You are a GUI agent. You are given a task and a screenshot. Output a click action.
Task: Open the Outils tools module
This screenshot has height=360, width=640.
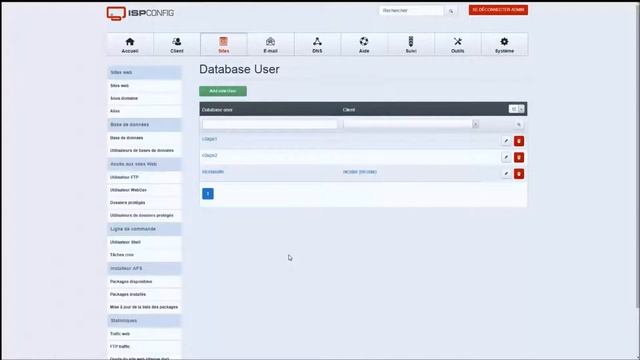point(458,44)
